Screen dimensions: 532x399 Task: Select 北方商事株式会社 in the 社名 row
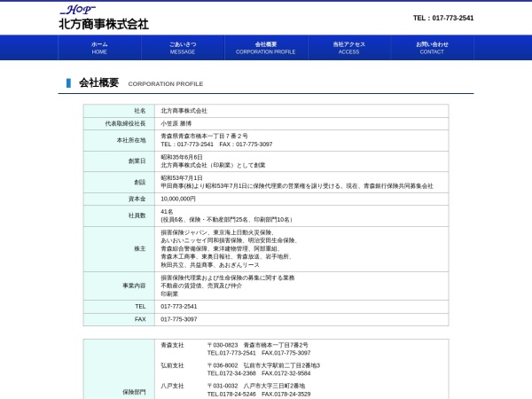coord(184,111)
